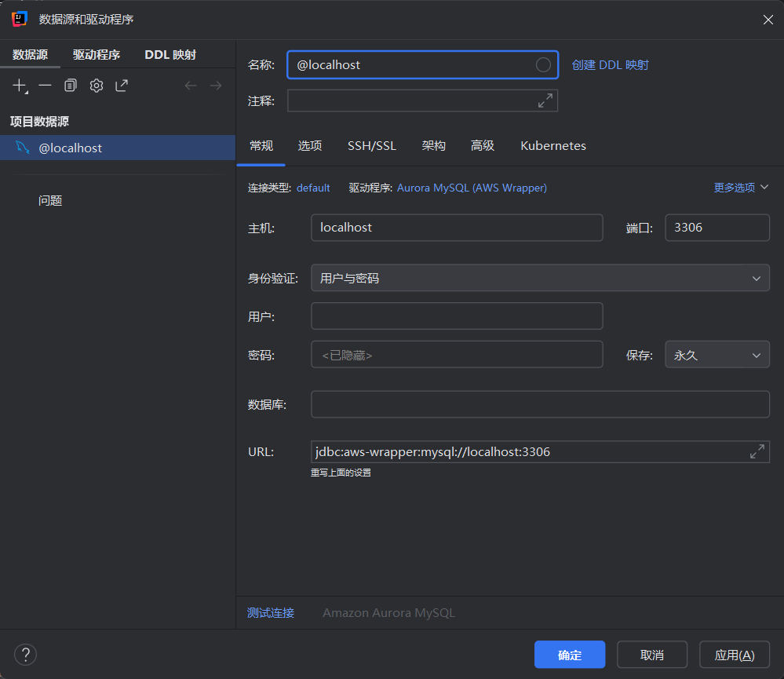The height and width of the screenshot is (679, 784).
Task: Click the 应用(A) button
Action: pos(734,655)
